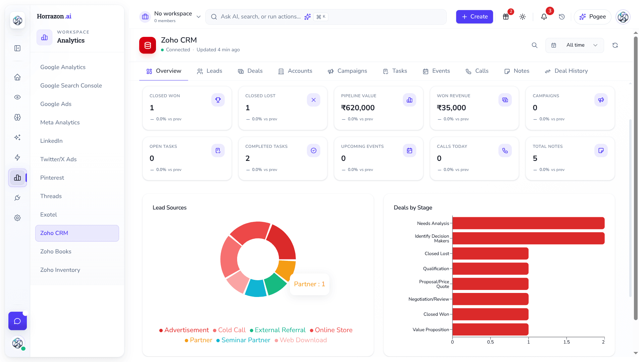This screenshot has width=644, height=362.
Task: Click the refresh icon next to All time
Action: coord(615,45)
